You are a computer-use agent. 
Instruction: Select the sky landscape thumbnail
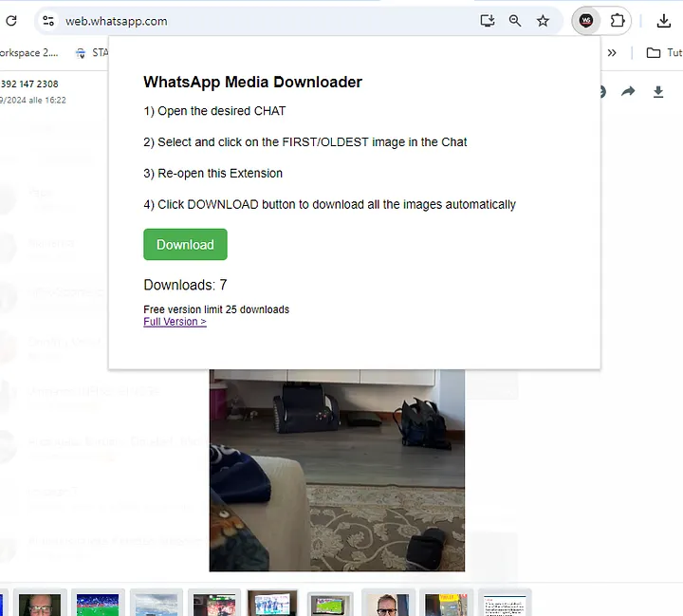coord(156,604)
